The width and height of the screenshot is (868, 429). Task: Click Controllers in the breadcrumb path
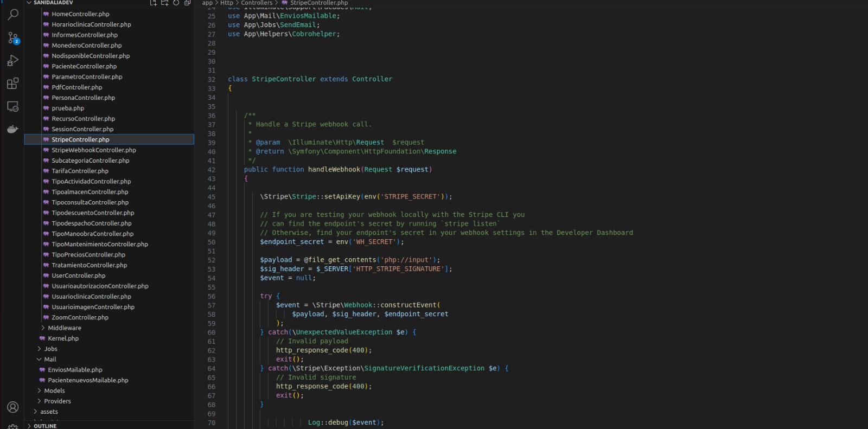point(257,3)
